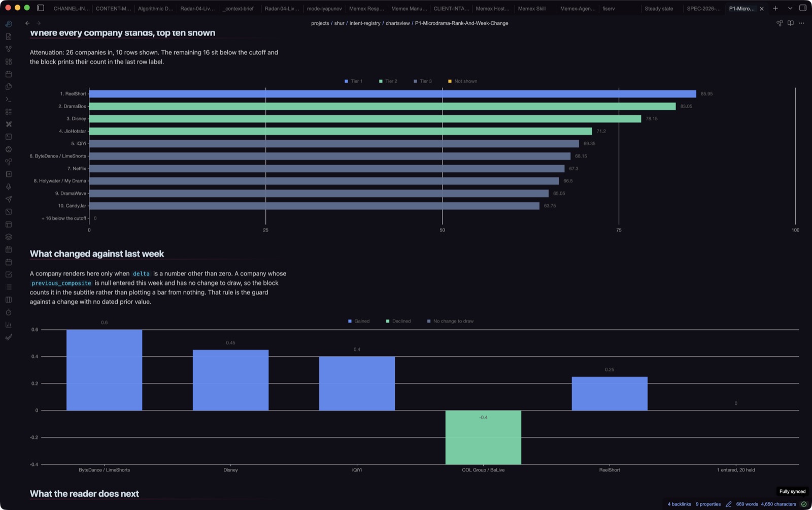Click the crossed tools icon in the ribbon
This screenshot has height=510, width=812.
point(9,124)
